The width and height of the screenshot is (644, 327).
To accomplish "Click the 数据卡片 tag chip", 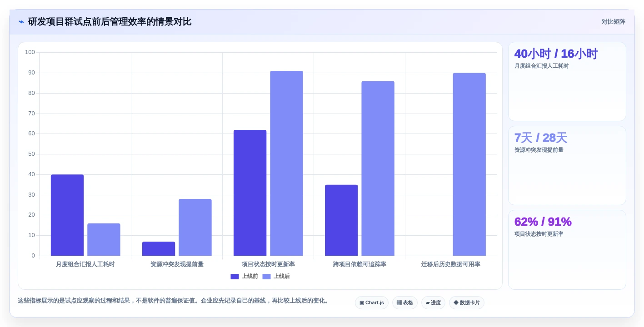I will (x=467, y=302).
